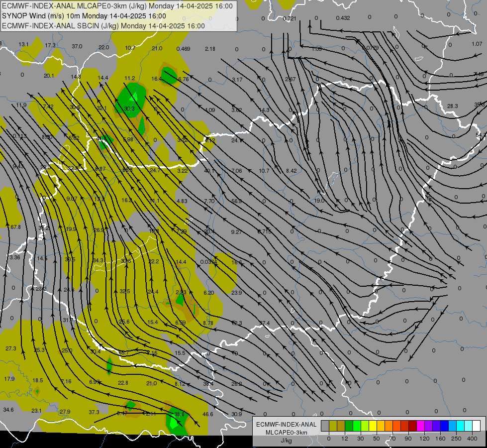Click the legend tick label '120'

424,439
